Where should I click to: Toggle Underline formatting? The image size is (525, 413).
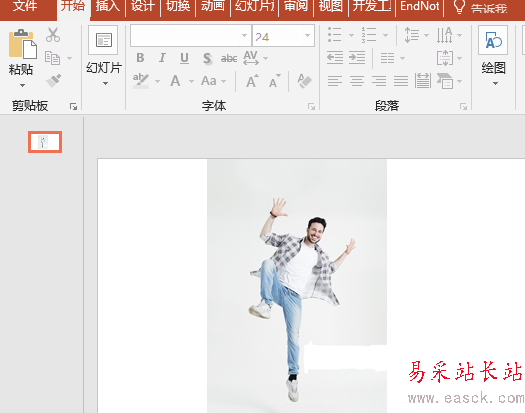point(184,58)
